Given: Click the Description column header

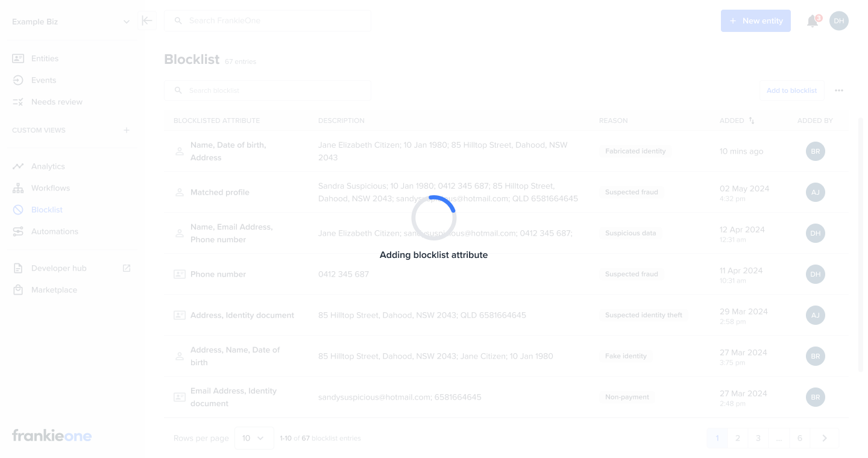Looking at the screenshot, I should pyautogui.click(x=341, y=121).
